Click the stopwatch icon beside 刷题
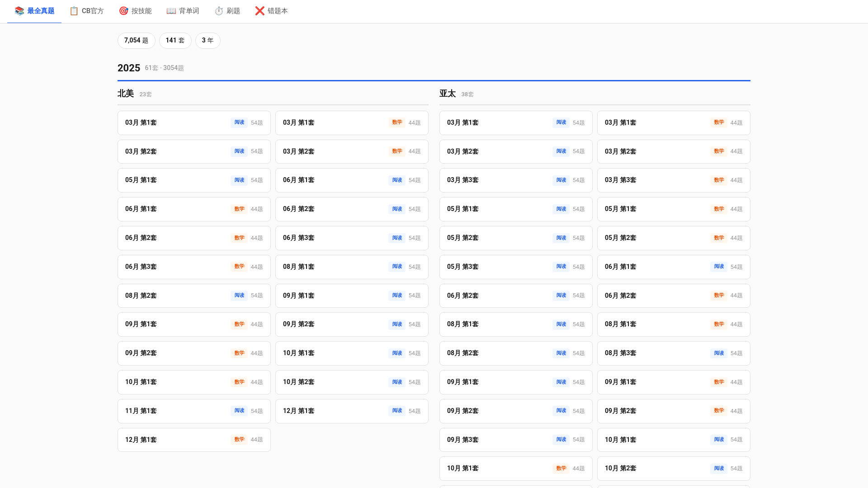Screen dimensions: 868x488 click(219, 11)
